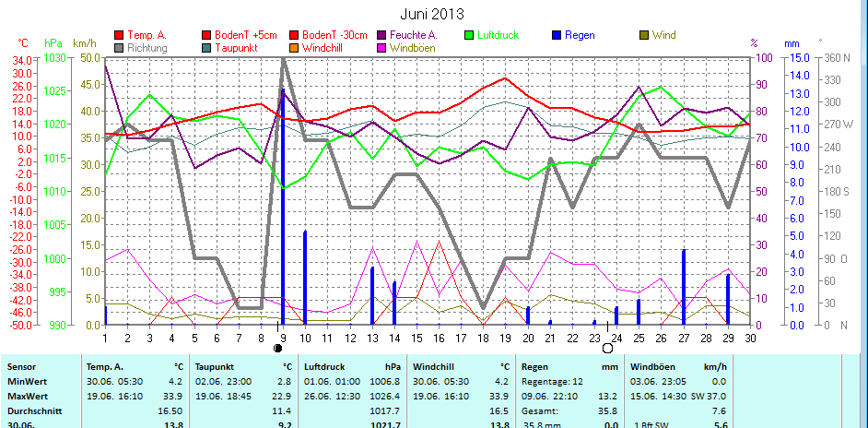868x428 pixels.
Task: Click the magenta Windböen legend swatch
Action: point(381,48)
